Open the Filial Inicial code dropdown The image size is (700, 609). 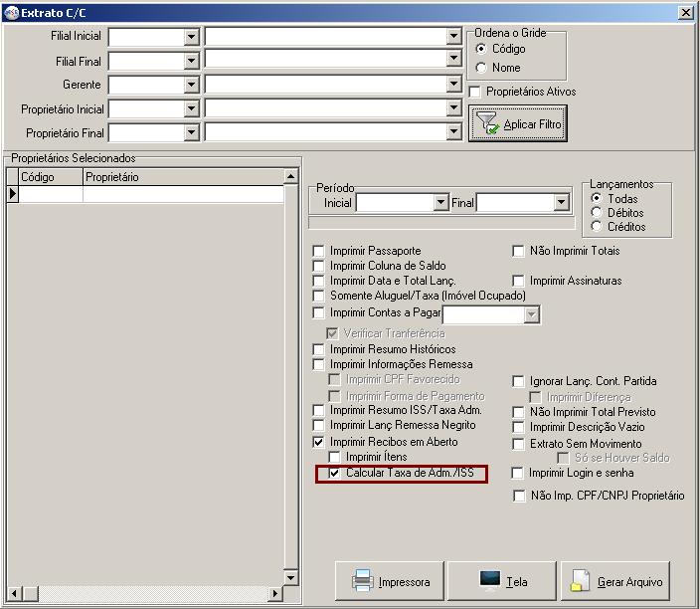point(192,36)
